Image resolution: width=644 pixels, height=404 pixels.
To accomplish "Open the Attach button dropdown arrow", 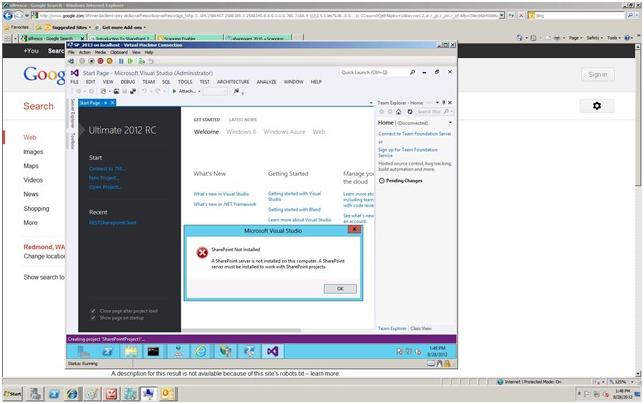I will pos(199,92).
